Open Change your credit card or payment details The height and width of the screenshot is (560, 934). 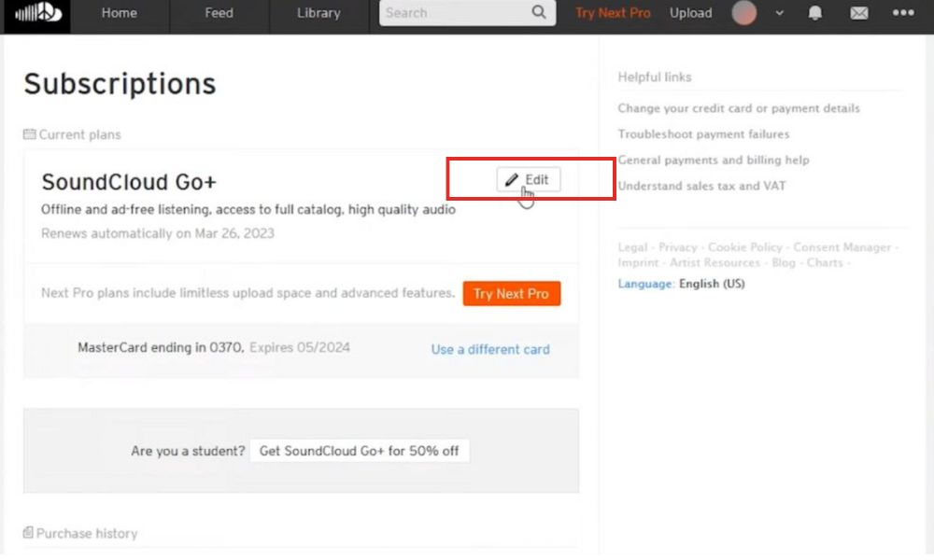(x=739, y=108)
